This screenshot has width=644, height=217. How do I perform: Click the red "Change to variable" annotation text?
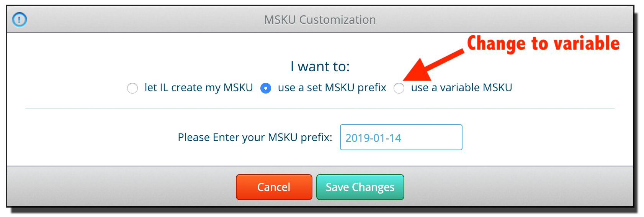(543, 44)
